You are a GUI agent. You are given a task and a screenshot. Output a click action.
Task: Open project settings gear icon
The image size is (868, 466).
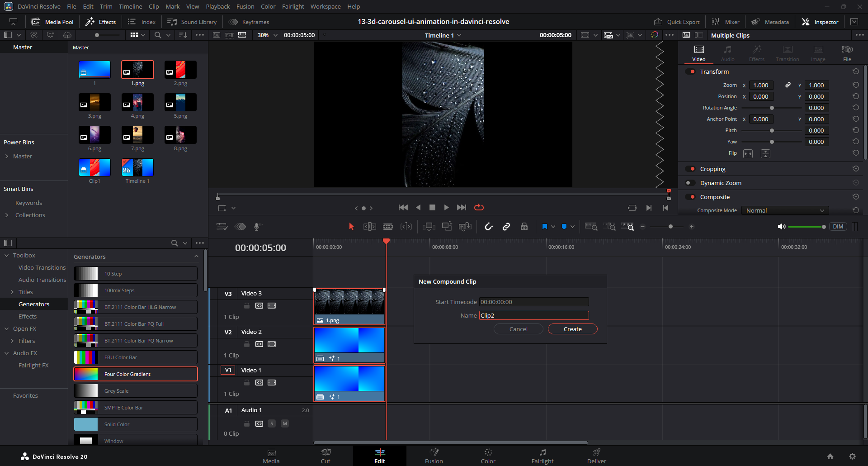coord(852,456)
